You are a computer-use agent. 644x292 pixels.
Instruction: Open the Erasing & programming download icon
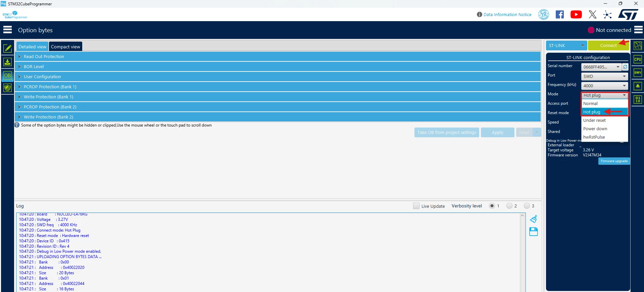click(7, 62)
